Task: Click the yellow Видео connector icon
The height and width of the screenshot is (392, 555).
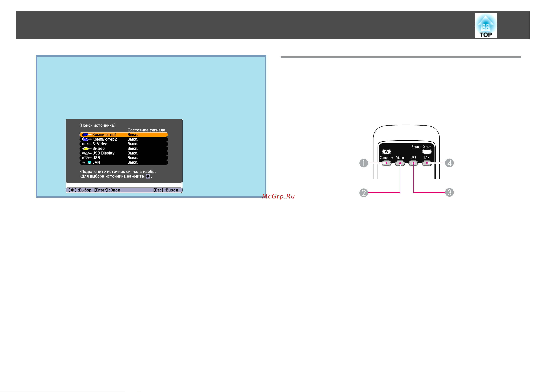Action: (x=87, y=149)
